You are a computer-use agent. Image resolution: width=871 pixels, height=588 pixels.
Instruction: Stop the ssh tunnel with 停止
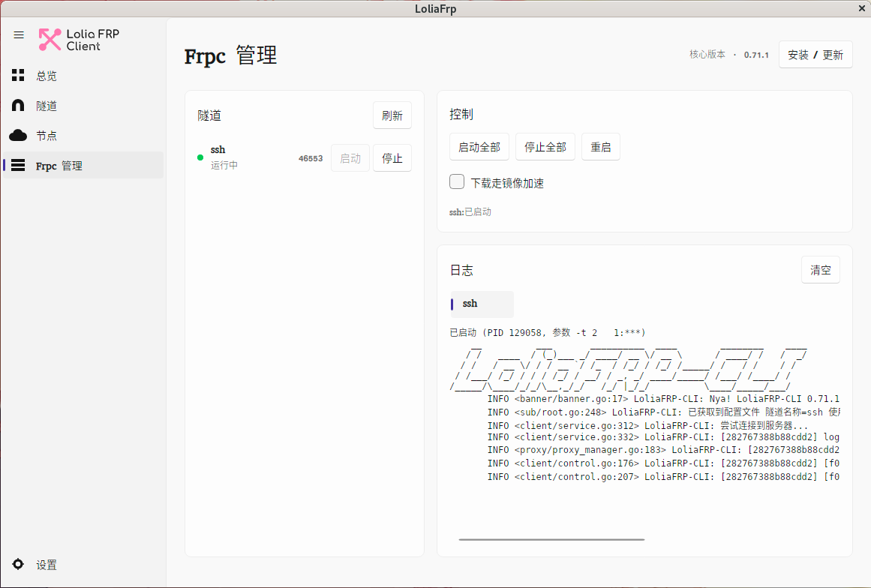tap(392, 158)
